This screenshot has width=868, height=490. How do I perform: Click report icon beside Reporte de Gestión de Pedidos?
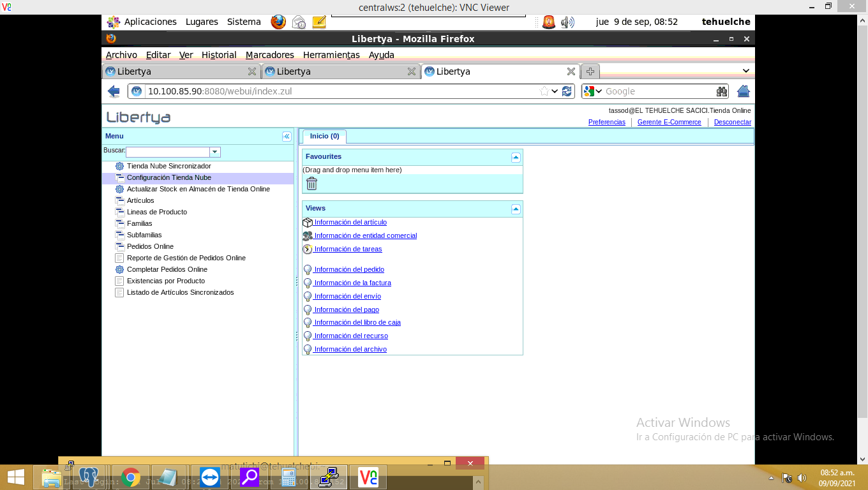(119, 258)
